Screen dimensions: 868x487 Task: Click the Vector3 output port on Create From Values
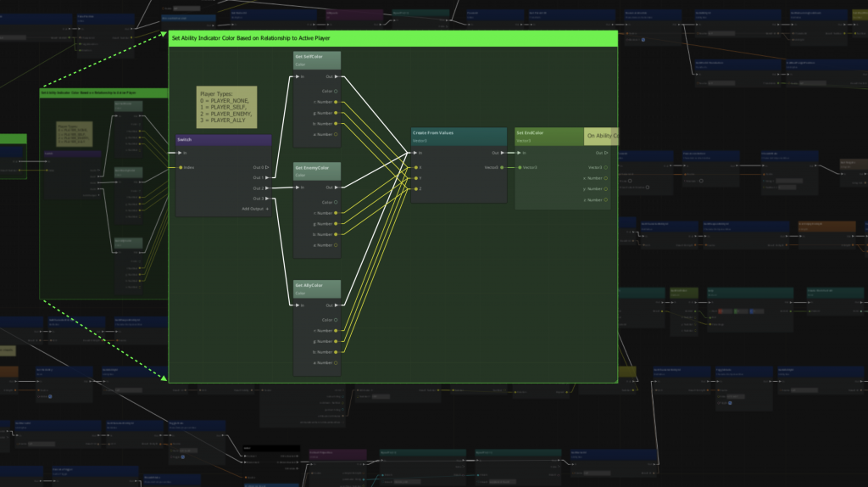[502, 167]
